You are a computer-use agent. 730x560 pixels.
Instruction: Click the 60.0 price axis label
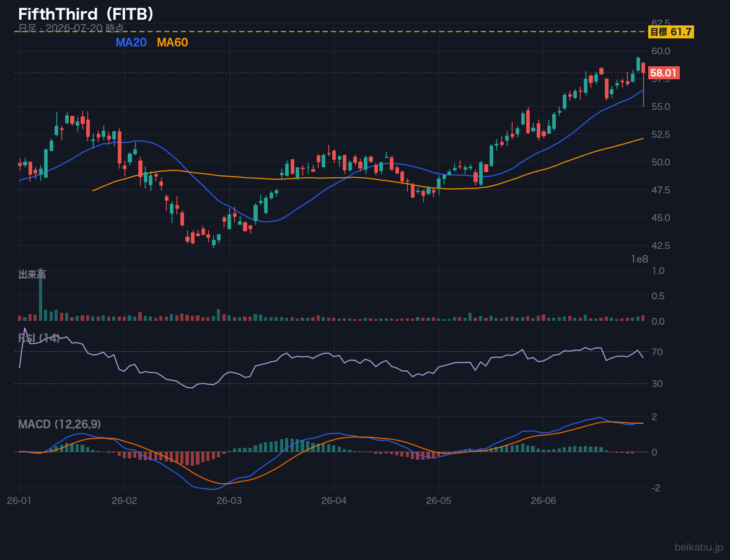(x=661, y=51)
